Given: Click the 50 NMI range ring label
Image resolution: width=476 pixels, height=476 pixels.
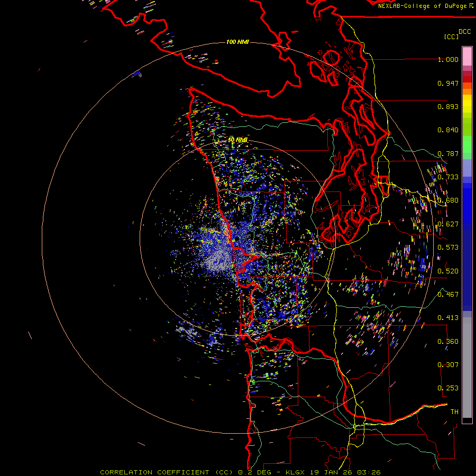Looking at the screenshot, I should pos(237,140).
